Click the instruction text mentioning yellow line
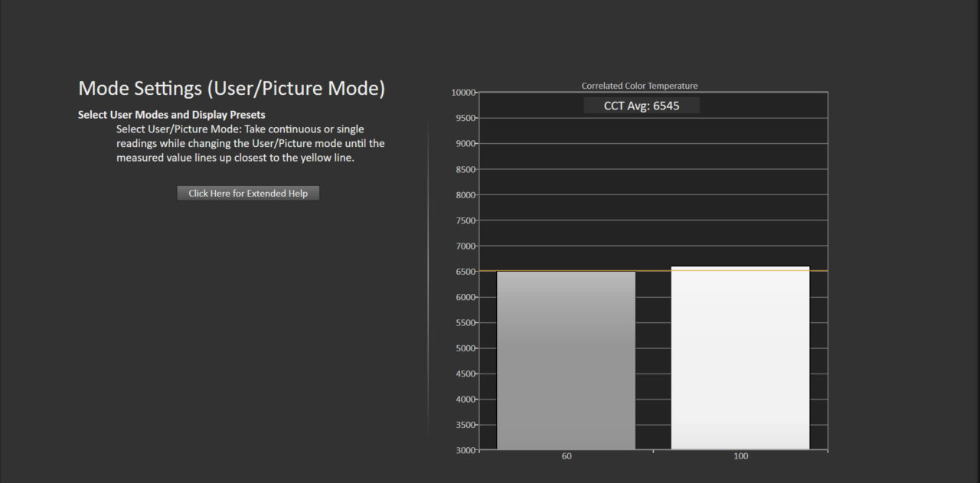980x483 pixels. point(250,143)
